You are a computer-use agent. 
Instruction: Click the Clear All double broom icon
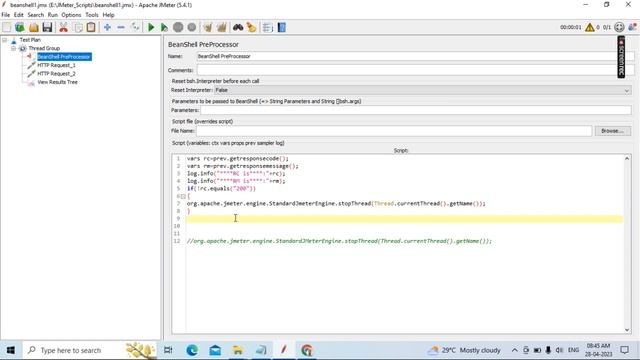[222, 27]
